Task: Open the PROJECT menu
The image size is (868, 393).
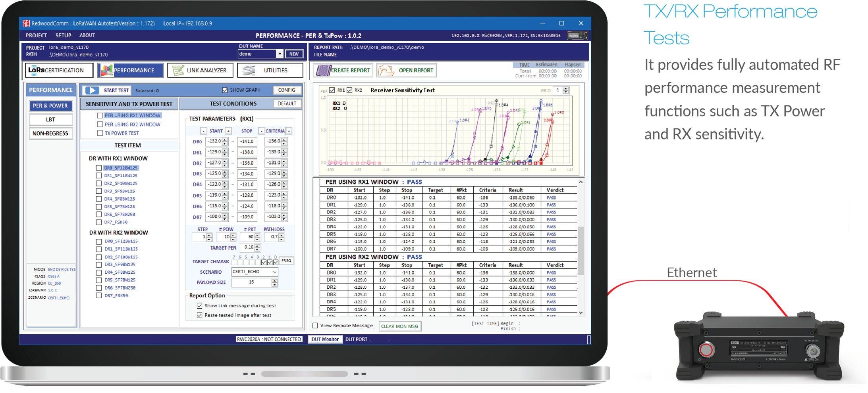Action: 36,35
